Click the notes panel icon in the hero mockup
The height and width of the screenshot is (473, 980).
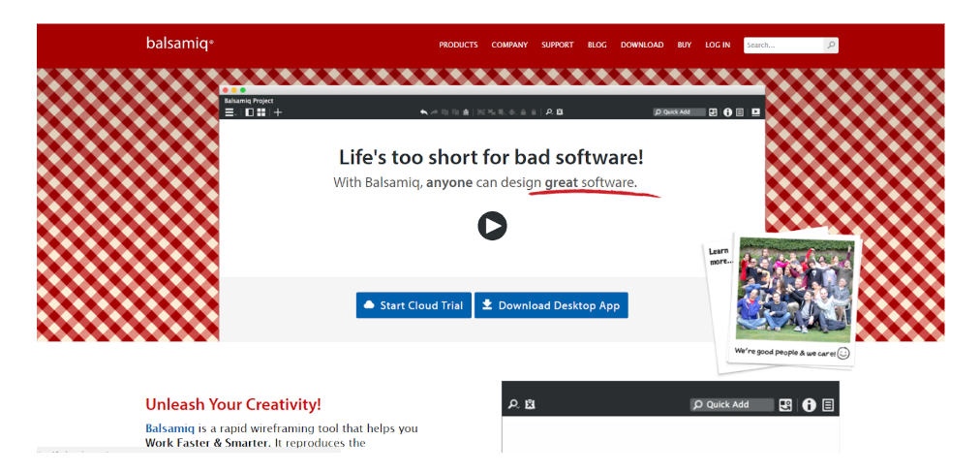pos(740,112)
